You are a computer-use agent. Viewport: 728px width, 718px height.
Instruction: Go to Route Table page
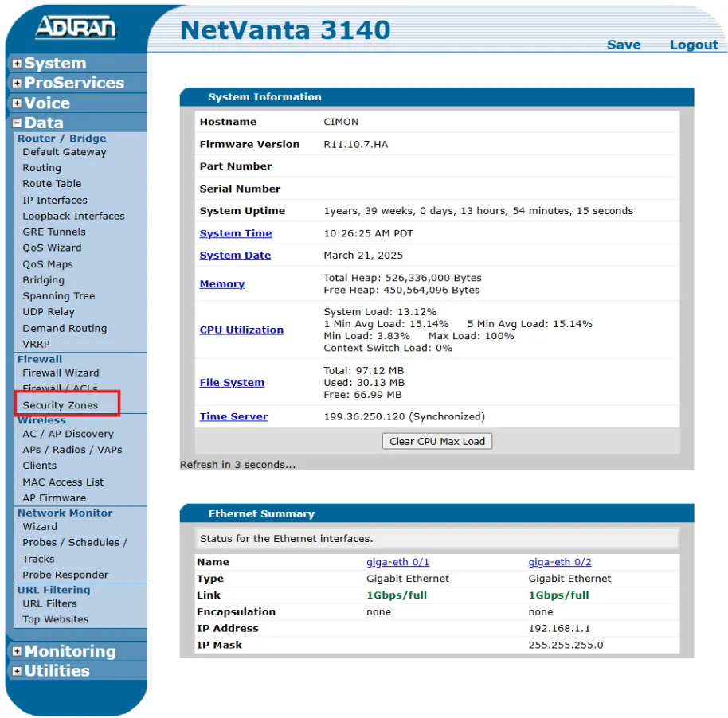pyautogui.click(x=52, y=184)
